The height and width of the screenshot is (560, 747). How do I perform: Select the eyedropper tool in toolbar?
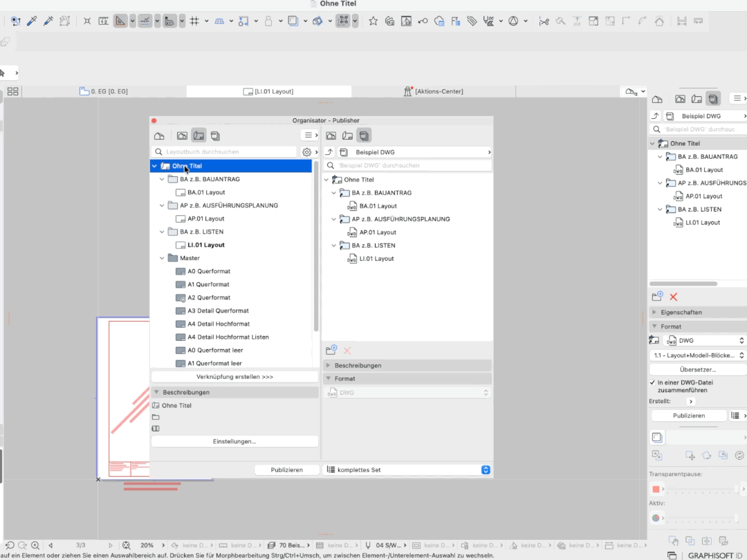coord(32,21)
